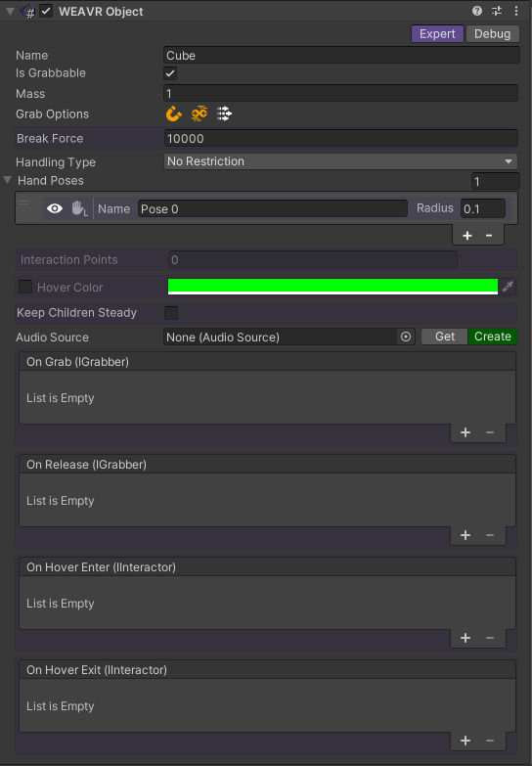This screenshot has width=532, height=766.
Task: Click the C# script icon in the header
Action: point(28,11)
